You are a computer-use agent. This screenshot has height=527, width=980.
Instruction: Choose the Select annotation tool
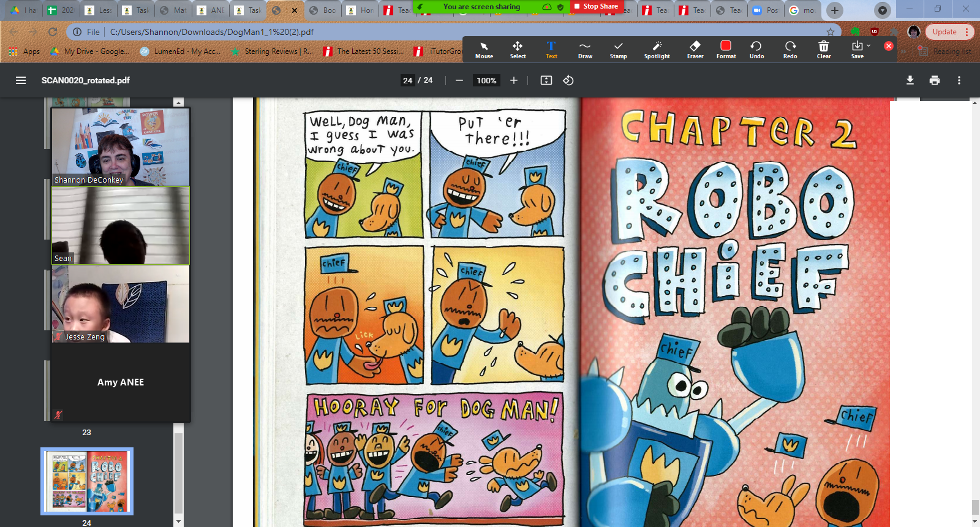click(x=518, y=50)
